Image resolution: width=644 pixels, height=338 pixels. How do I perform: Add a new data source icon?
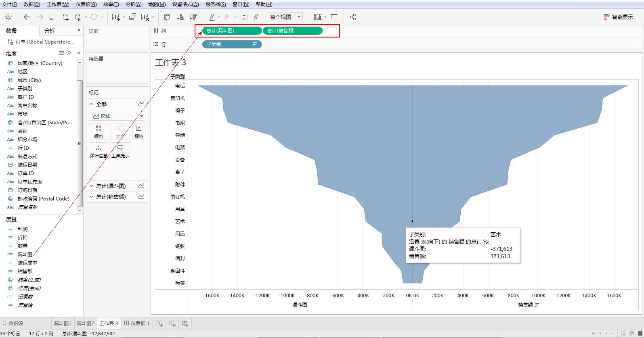click(x=65, y=17)
